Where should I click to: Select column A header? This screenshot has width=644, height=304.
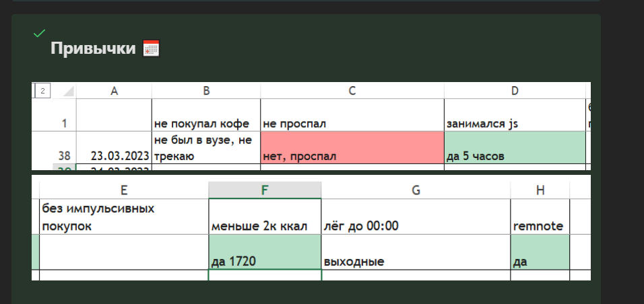(x=114, y=91)
